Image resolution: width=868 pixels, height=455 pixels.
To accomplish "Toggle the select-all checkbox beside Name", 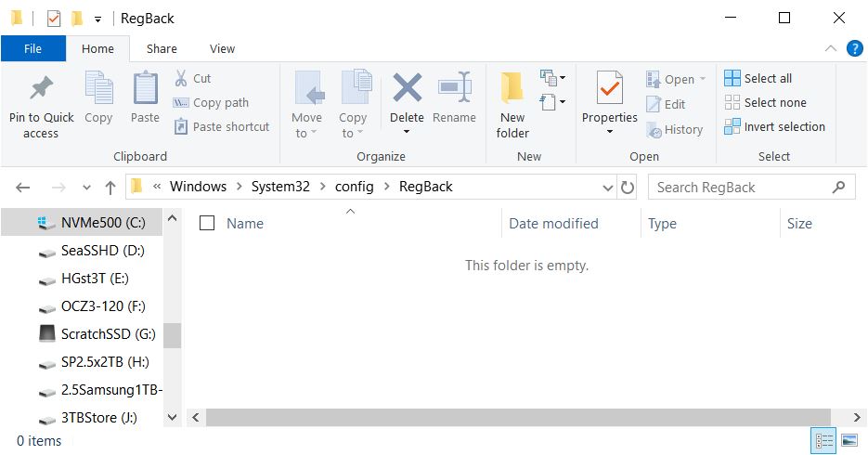I will point(206,223).
